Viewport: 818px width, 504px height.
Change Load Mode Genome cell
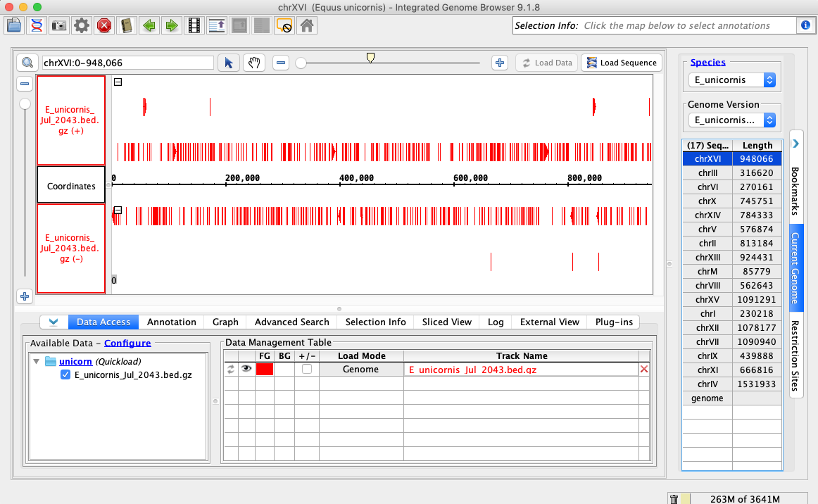pos(361,370)
